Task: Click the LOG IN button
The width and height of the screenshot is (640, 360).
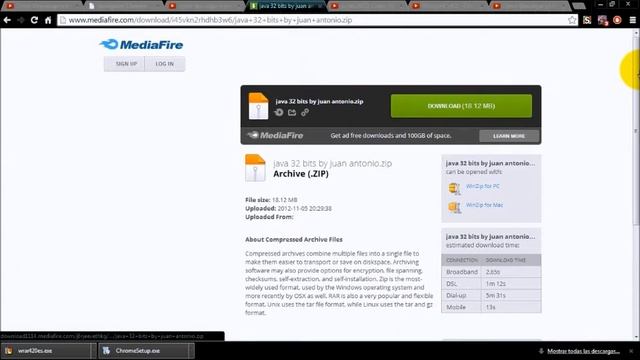Action: point(165,64)
